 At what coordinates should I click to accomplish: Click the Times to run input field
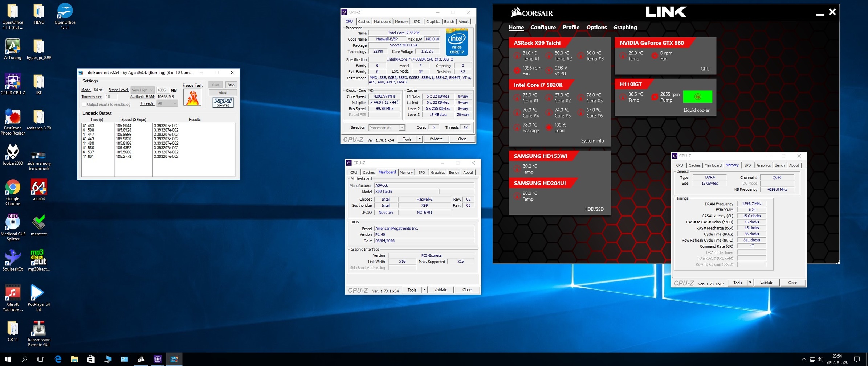pos(111,97)
